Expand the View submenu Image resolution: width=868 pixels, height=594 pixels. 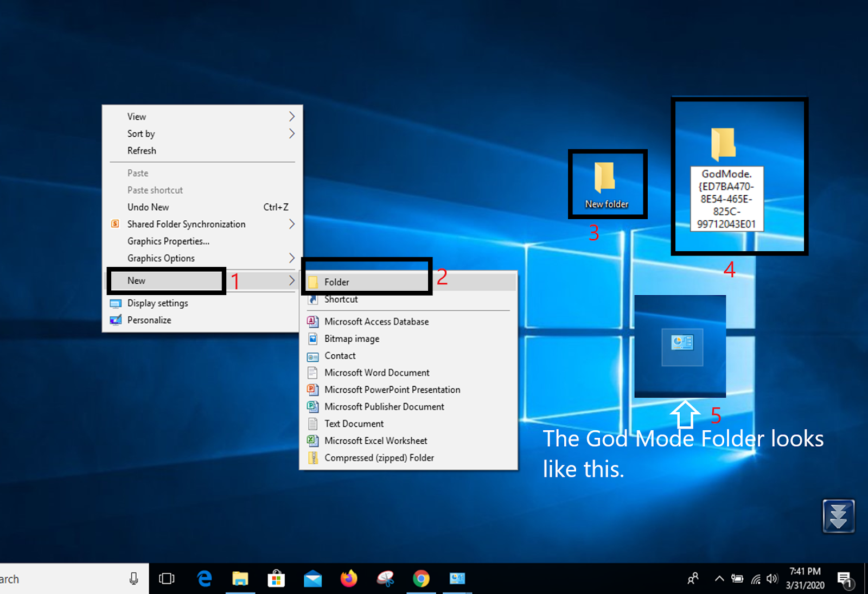click(x=136, y=116)
